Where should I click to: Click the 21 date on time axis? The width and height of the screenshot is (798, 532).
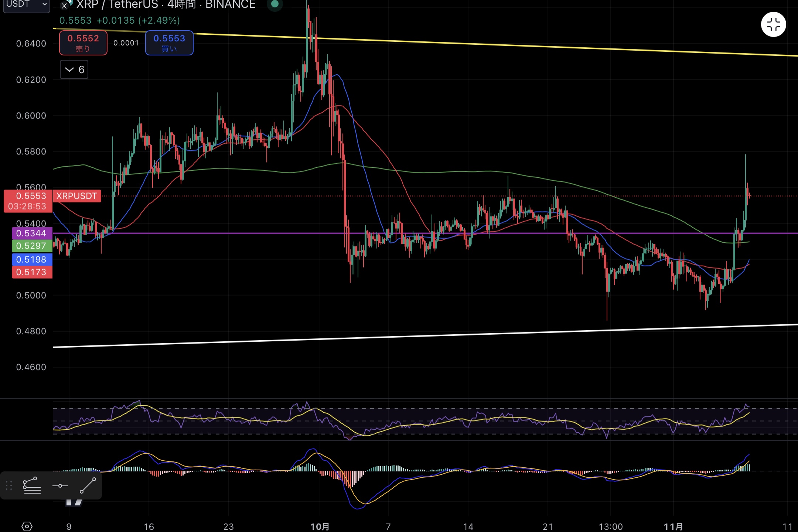[x=548, y=526]
